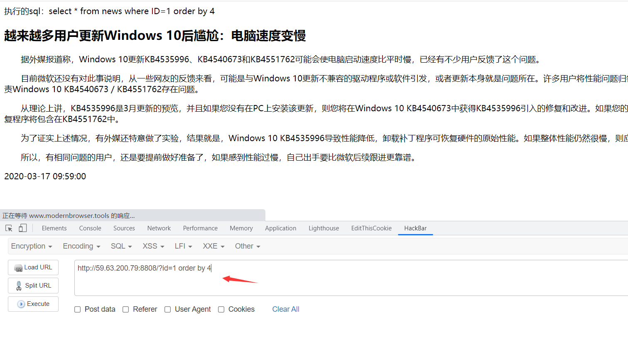Open the EditThisCookie tab
This screenshot has width=628, height=364.
coord(371,228)
